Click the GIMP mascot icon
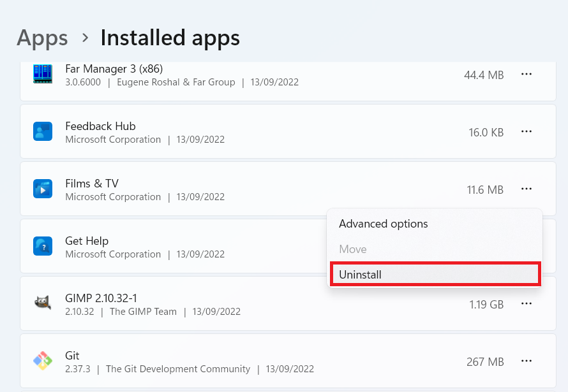568x392 pixels. tap(43, 304)
